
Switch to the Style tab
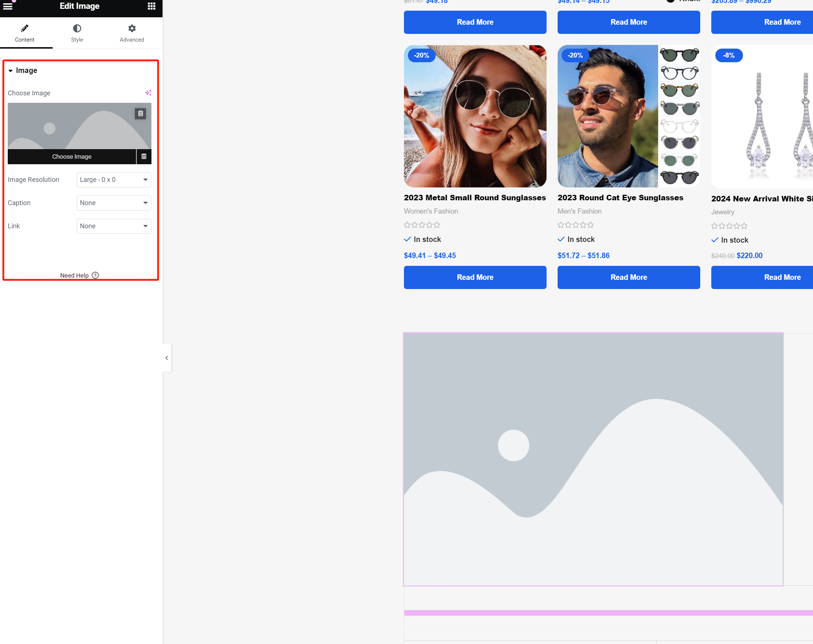pos(77,33)
